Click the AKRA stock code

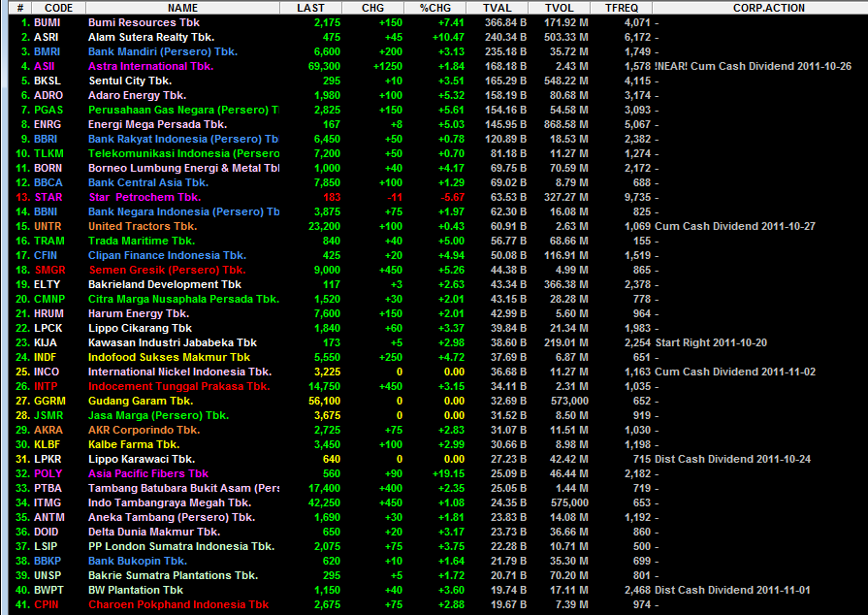coord(48,430)
